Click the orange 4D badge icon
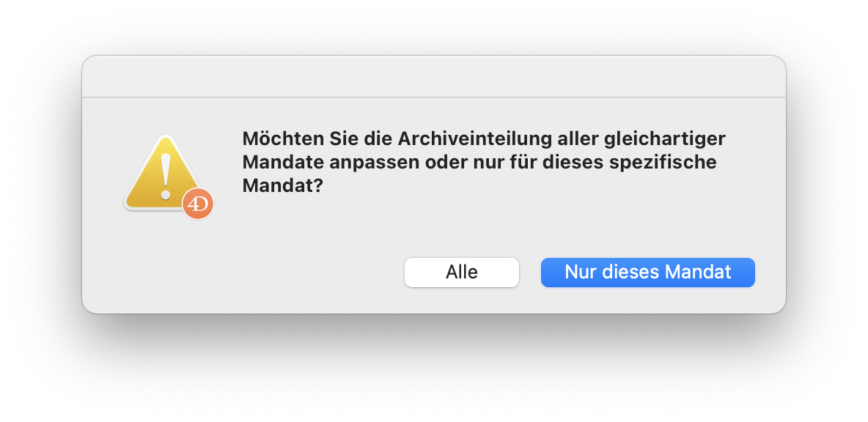This screenshot has height=422, width=868. point(198,204)
